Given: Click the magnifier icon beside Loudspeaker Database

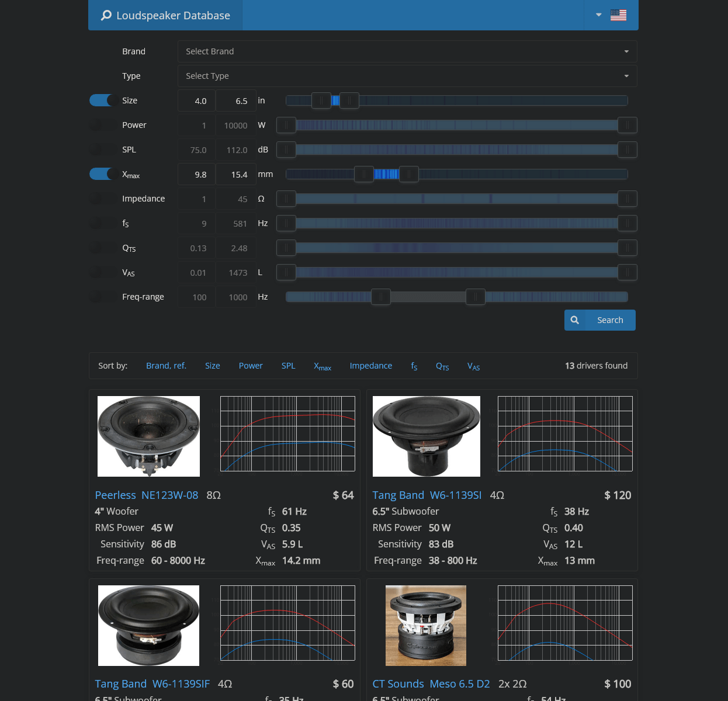Looking at the screenshot, I should point(106,15).
